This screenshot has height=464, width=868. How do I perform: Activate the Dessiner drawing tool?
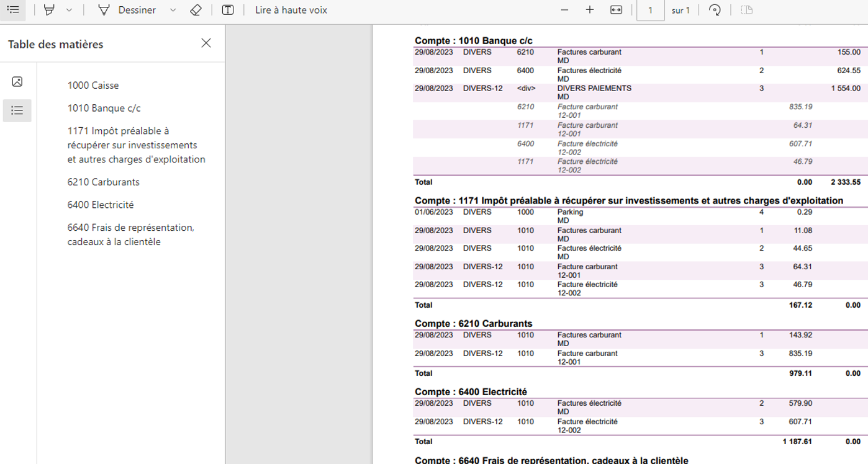coord(127,10)
